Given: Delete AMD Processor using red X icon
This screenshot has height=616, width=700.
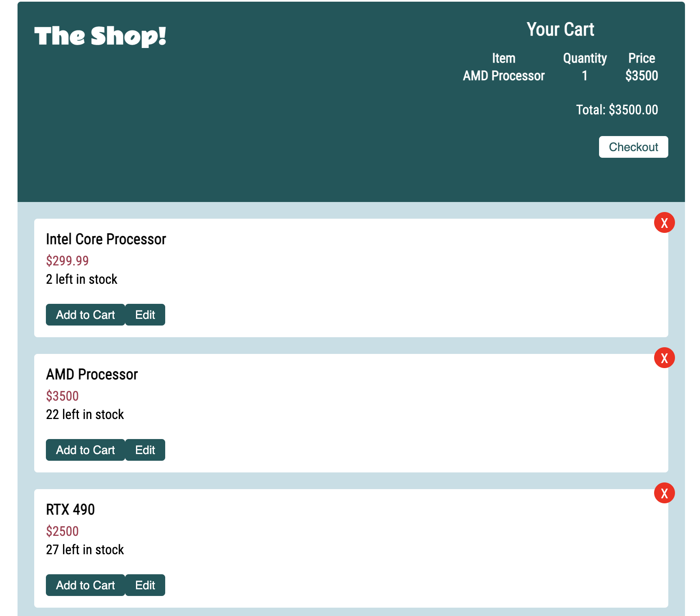Looking at the screenshot, I should click(664, 358).
